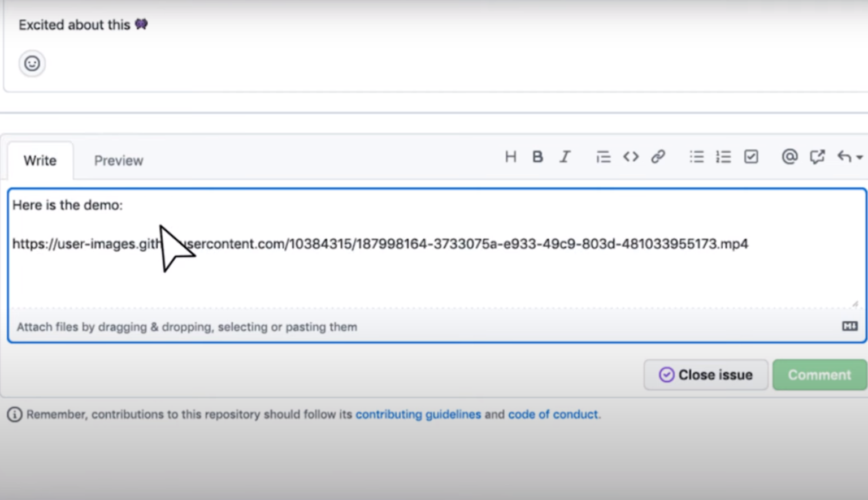This screenshot has height=500, width=868.
Task: Submit with the Comment button
Action: [819, 374]
